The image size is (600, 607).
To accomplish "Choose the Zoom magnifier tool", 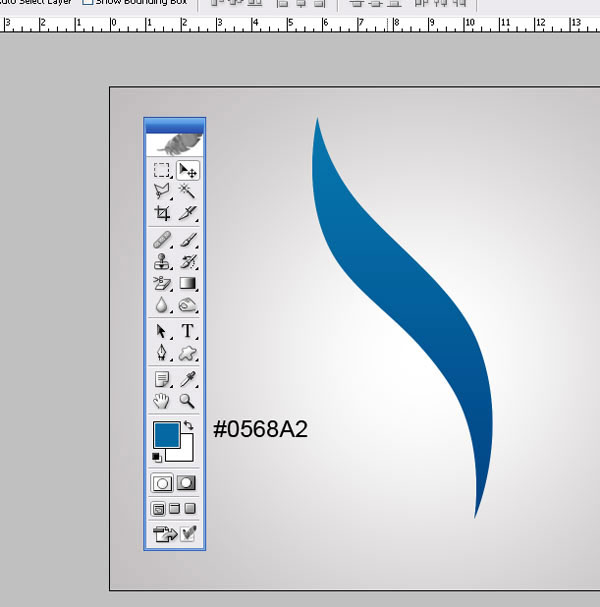I will coord(187,401).
